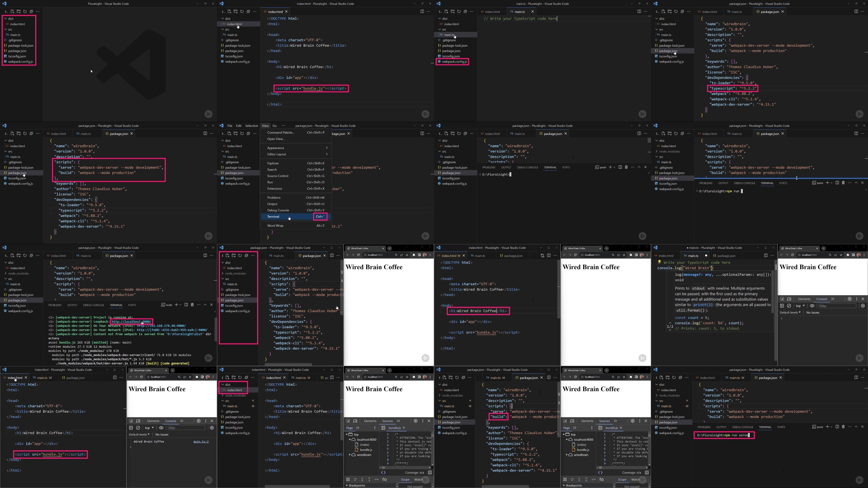Toggle console sidebar in DevTools beside unsaved main.ts

coord(782,306)
